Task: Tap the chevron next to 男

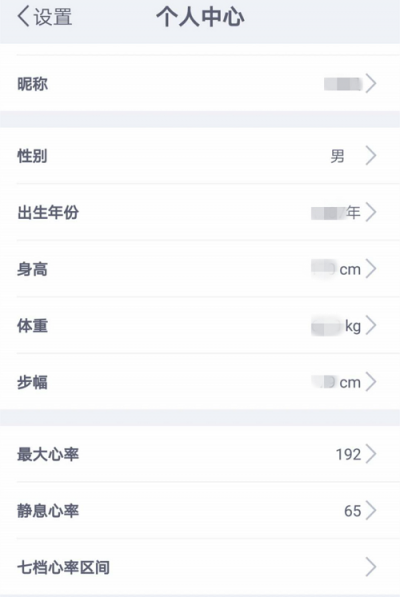Action: 371,155
